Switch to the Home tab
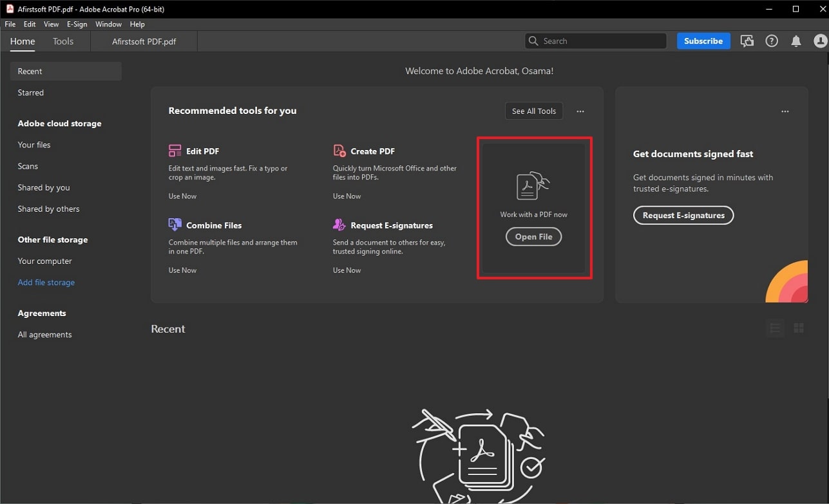The height and width of the screenshot is (504, 829). coord(23,41)
